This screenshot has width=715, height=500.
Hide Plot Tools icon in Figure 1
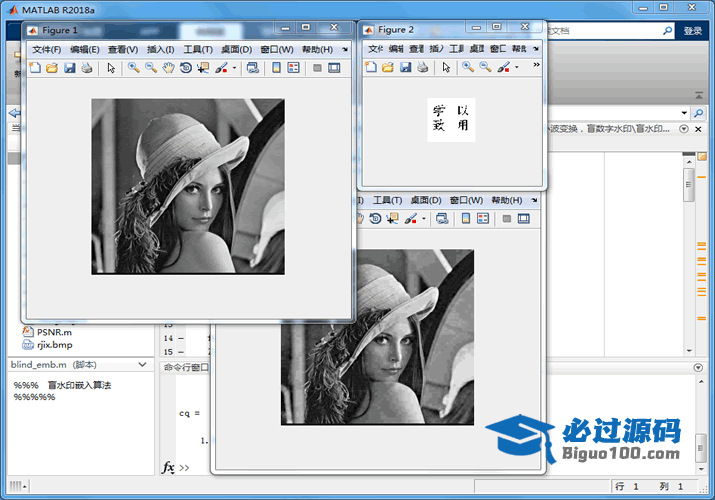[317, 68]
